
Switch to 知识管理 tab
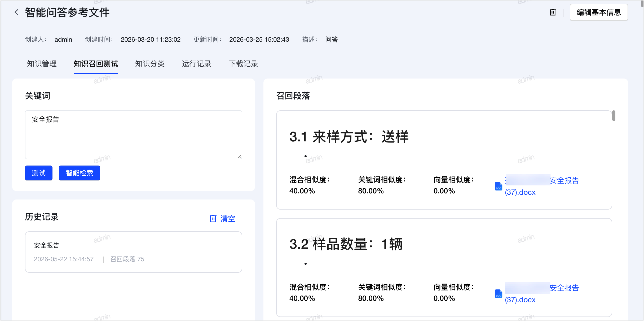42,64
